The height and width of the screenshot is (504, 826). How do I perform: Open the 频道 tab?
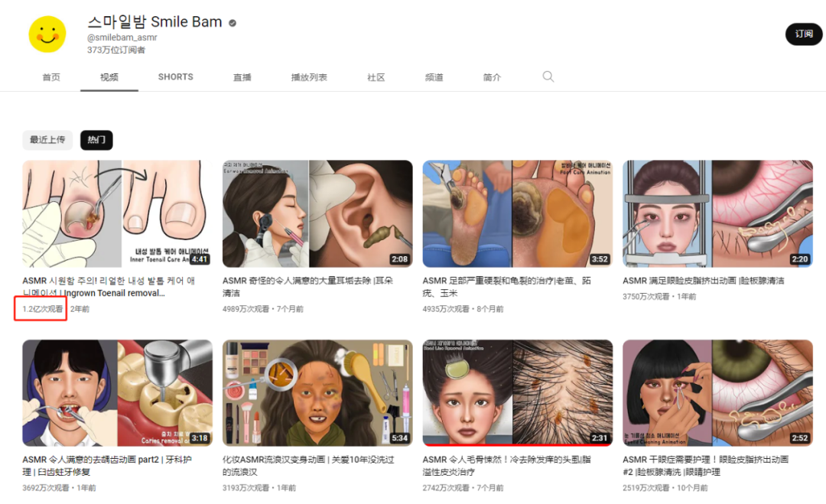point(434,77)
